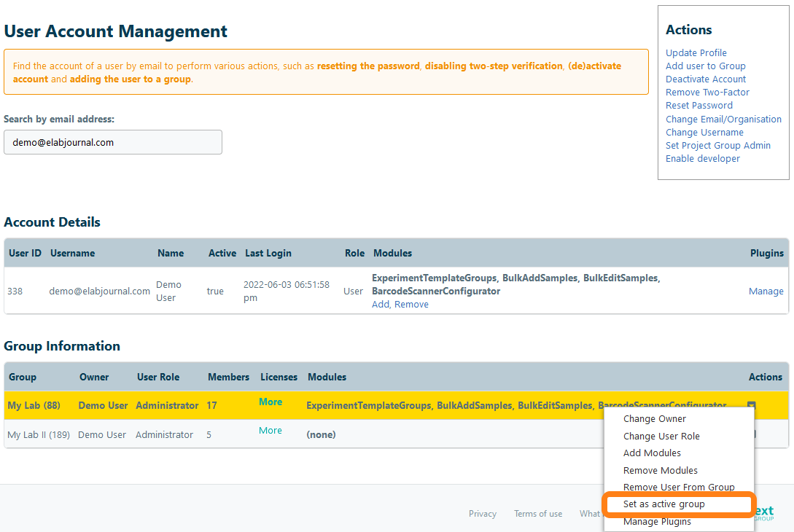The width and height of the screenshot is (794, 532).
Task: Open 'Change Email/Organisation' action link
Action: point(723,120)
